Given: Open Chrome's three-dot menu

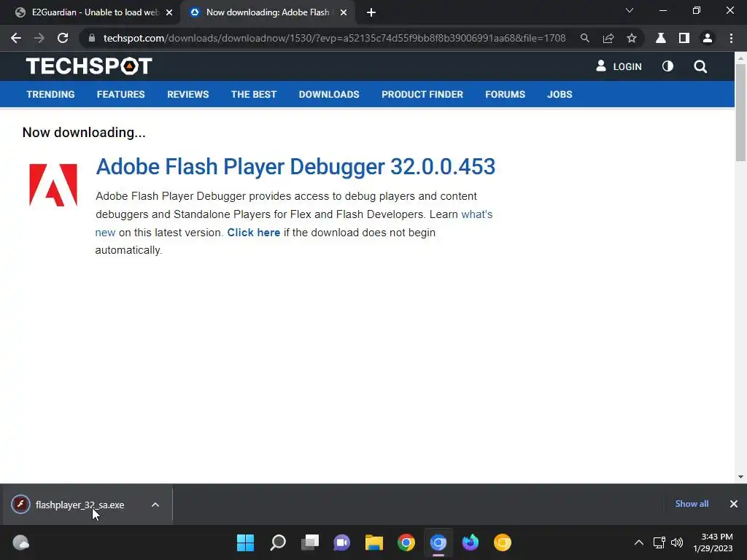Looking at the screenshot, I should [x=731, y=38].
